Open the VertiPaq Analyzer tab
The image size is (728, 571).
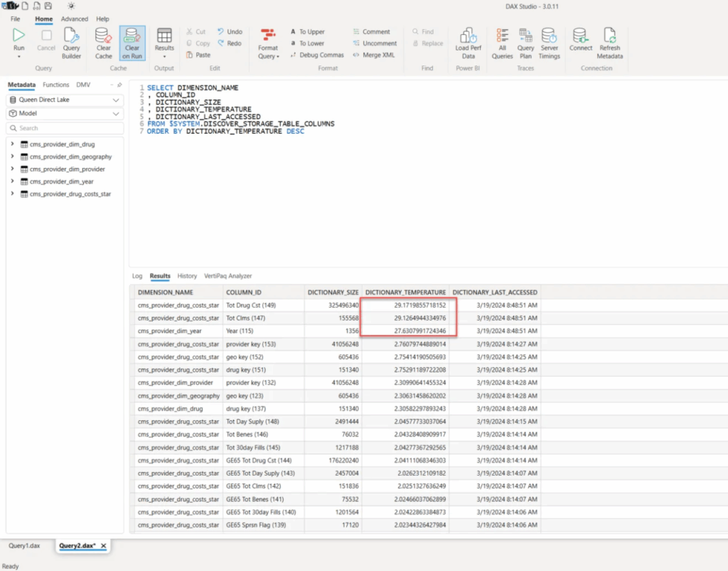point(227,276)
